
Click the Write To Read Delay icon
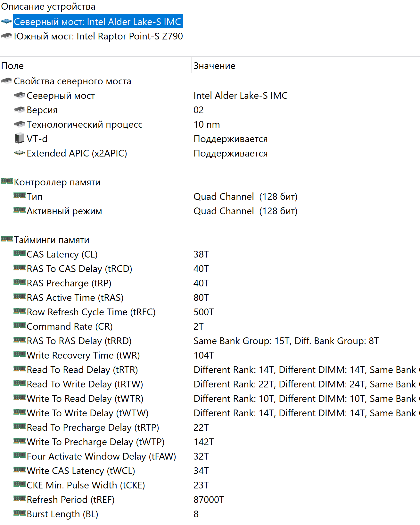point(19,398)
